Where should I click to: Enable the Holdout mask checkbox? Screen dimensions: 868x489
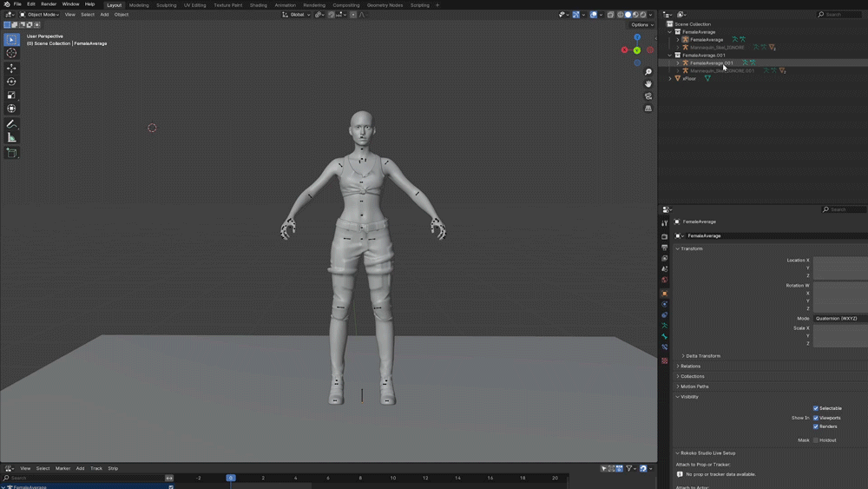816,440
